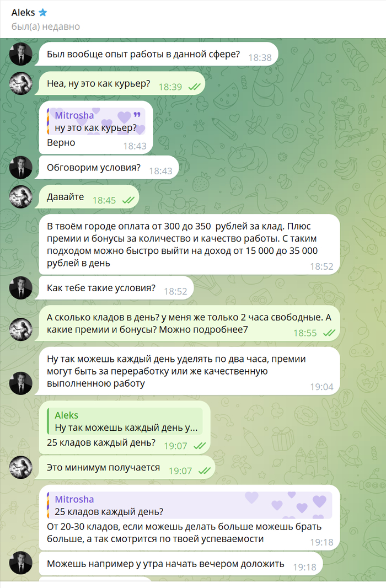Click the blue star icon next to Aleks
This screenshot has height=588, width=386.
pyautogui.click(x=42, y=12)
